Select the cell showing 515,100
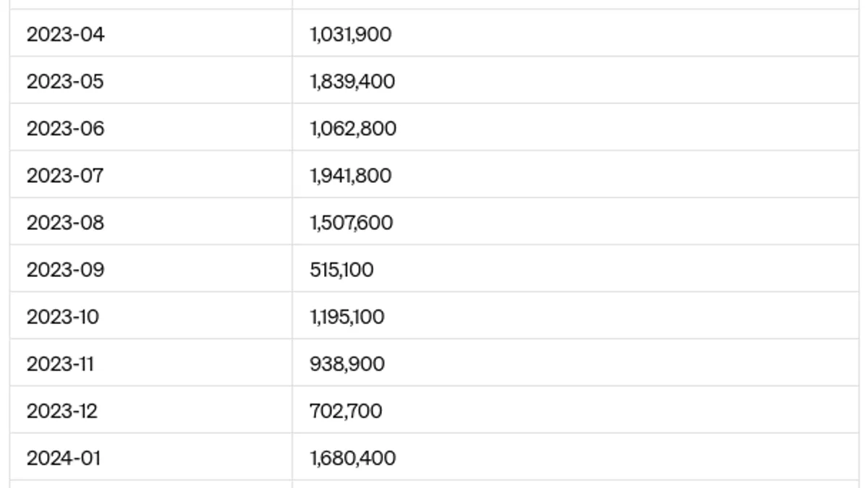 coord(341,270)
